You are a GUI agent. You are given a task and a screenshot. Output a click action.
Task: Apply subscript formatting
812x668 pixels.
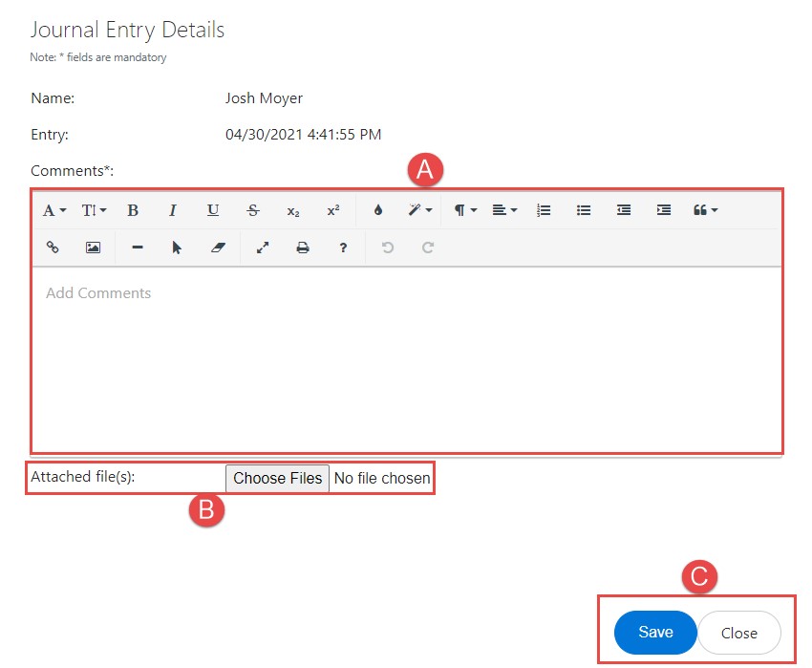(293, 211)
